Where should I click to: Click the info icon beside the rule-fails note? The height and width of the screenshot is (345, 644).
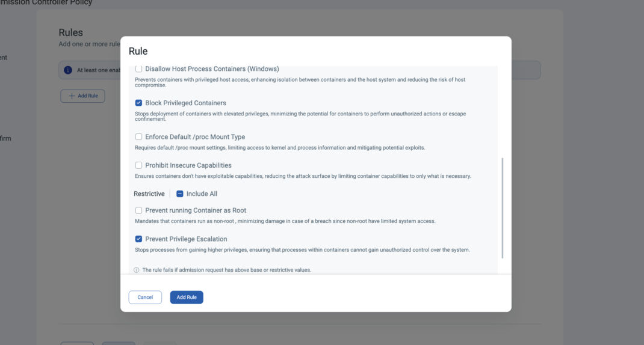coord(136,270)
